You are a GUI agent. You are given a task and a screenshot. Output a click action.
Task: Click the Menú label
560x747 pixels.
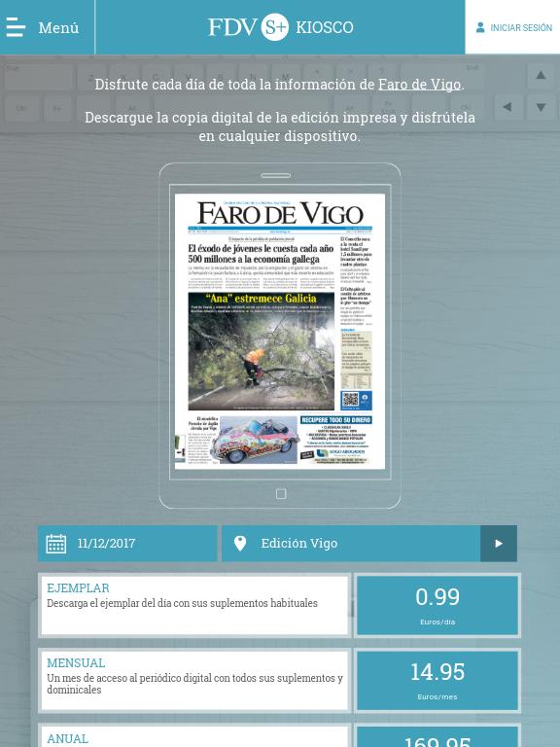pyautogui.click(x=58, y=27)
